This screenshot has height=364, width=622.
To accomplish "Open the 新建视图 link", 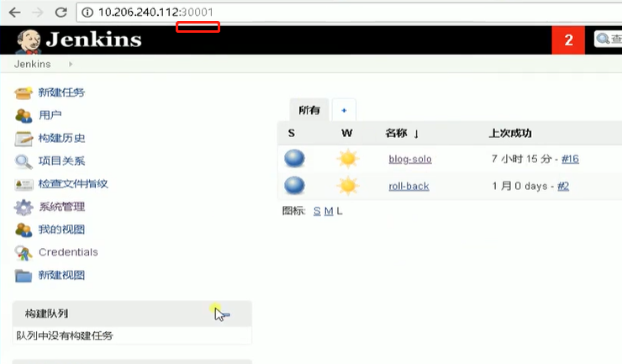I will pyautogui.click(x=61, y=275).
